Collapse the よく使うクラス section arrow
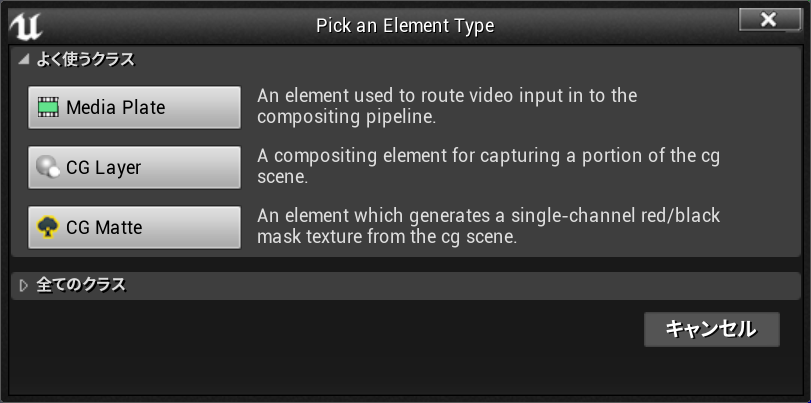Image resolution: width=811 pixels, height=403 pixels. coord(24,60)
